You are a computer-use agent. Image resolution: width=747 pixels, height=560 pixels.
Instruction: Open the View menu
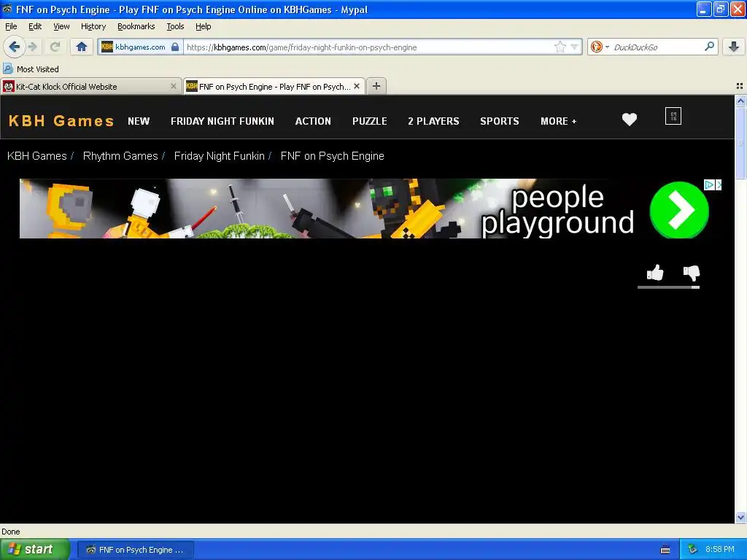(61, 26)
